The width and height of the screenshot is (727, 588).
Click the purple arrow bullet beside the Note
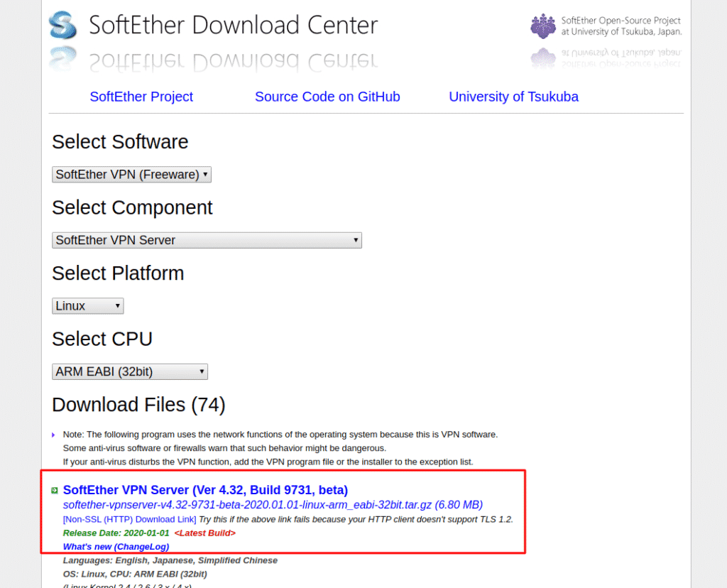coord(53,435)
